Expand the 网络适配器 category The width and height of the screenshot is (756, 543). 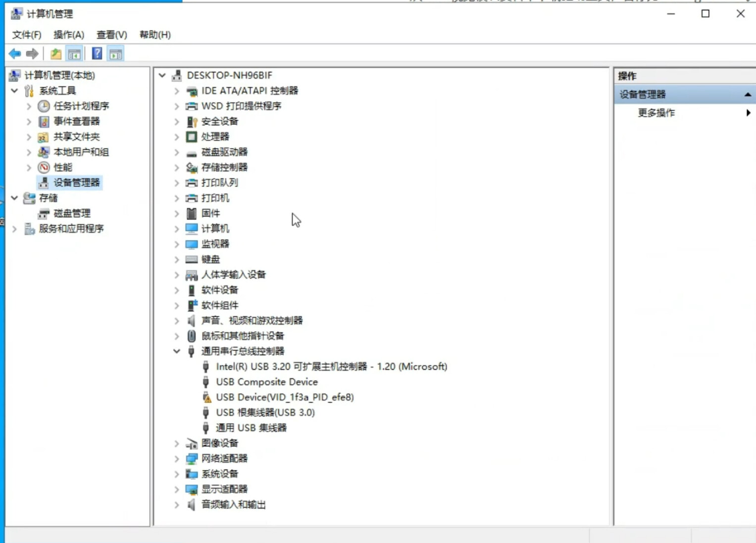(177, 459)
